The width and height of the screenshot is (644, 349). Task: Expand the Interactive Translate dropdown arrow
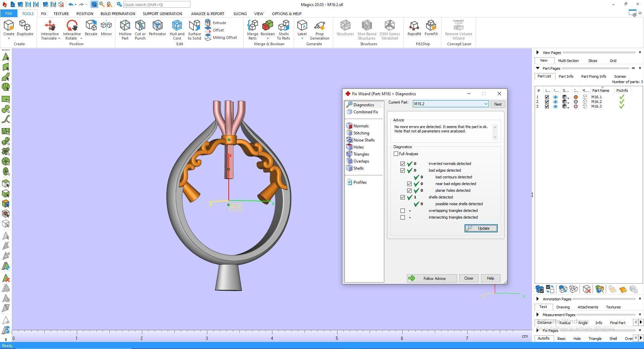click(x=59, y=39)
